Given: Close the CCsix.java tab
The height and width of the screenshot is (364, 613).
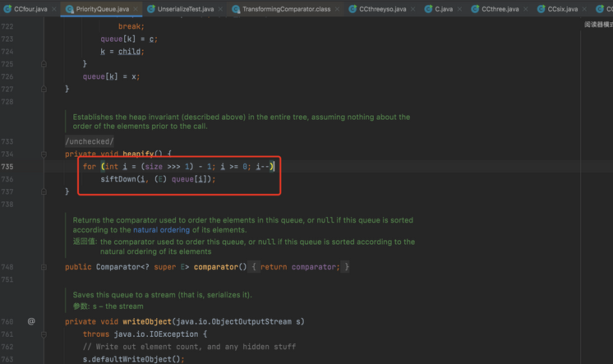Looking at the screenshot, I should (584, 9).
